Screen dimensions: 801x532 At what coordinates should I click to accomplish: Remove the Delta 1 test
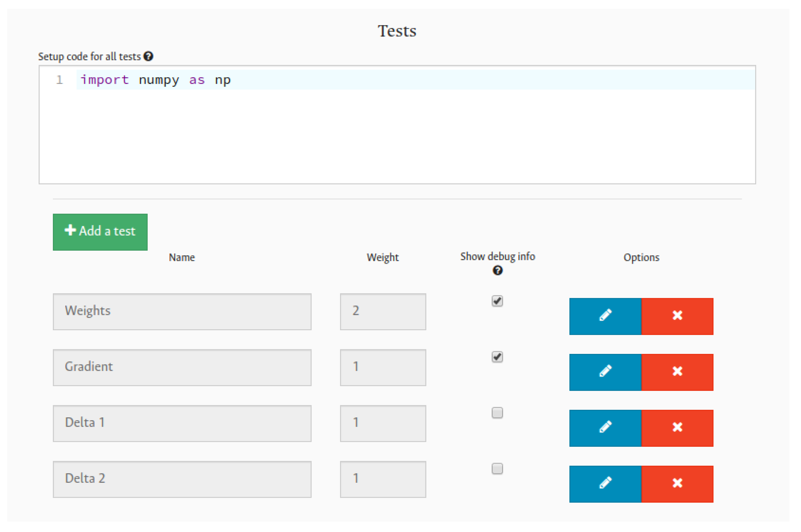[x=677, y=428]
